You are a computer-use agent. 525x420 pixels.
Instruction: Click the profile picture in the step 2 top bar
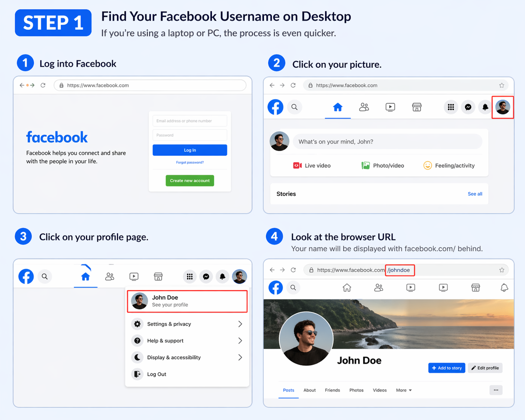pyautogui.click(x=503, y=107)
